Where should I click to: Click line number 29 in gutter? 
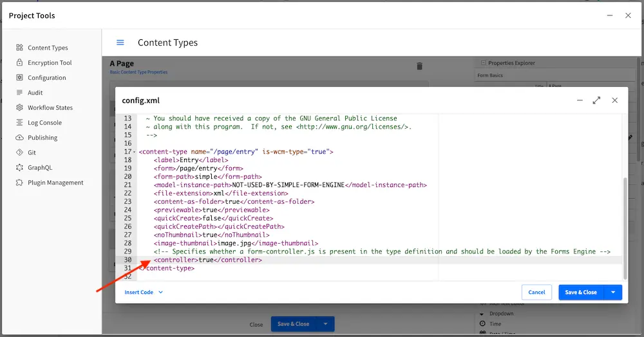coord(128,251)
